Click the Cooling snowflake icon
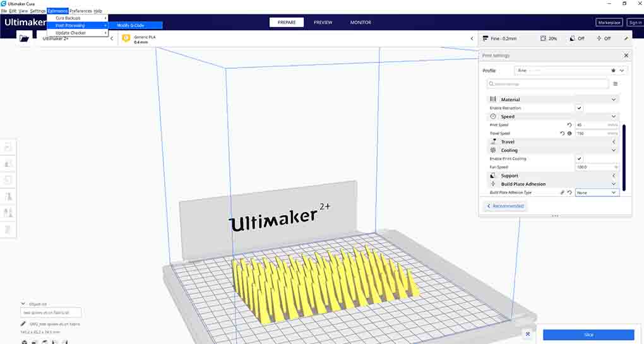Viewport: 644px width, 344px height. [493, 150]
